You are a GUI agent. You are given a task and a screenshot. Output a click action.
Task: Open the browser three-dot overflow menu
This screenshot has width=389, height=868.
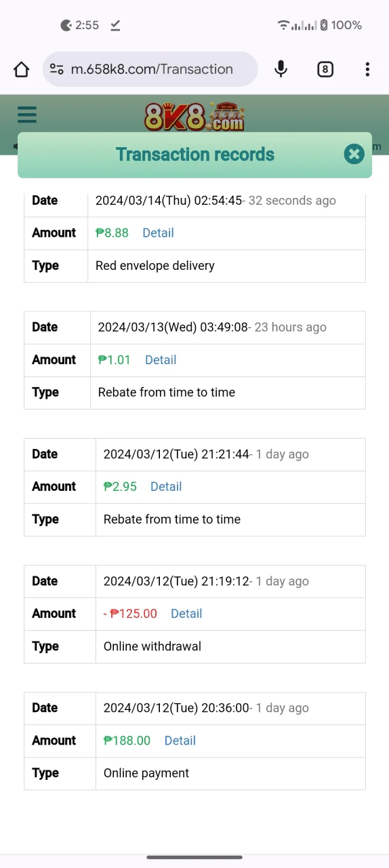(367, 69)
